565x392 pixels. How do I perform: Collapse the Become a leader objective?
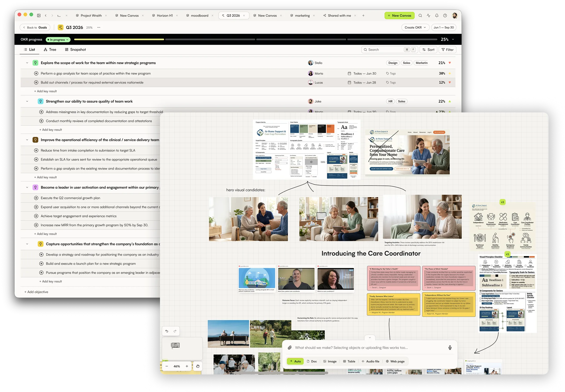[x=27, y=187]
